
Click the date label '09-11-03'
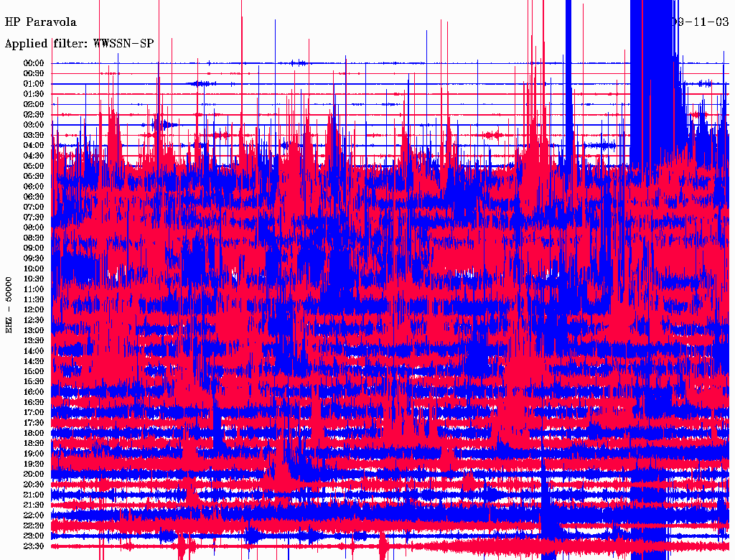pyautogui.click(x=702, y=22)
